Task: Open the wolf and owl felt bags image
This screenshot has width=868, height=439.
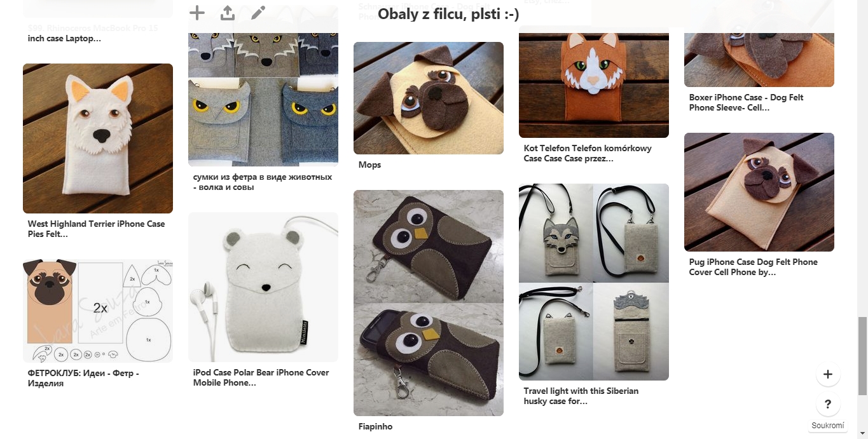Action: [263, 95]
